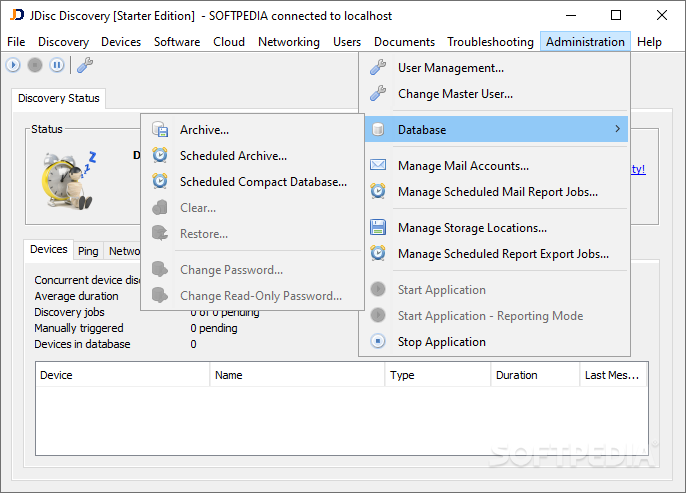Click the greyed Restore database icon
Screen dimensions: 686x493
point(160,233)
